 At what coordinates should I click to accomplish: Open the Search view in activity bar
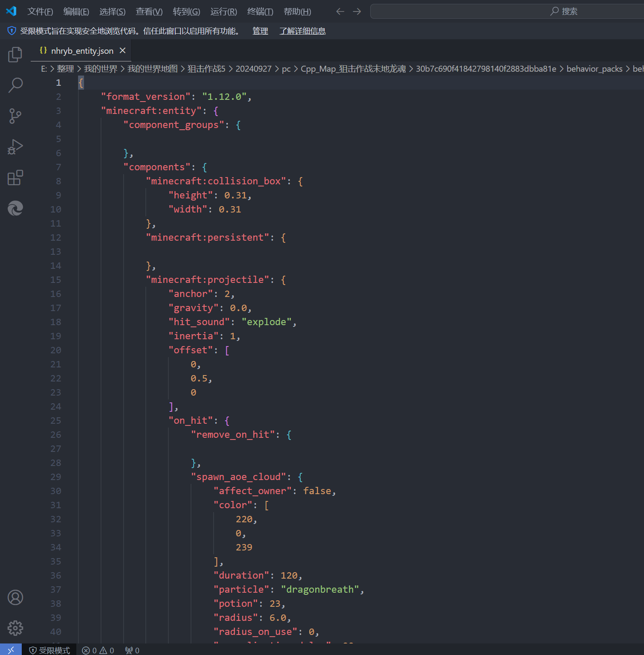point(15,85)
